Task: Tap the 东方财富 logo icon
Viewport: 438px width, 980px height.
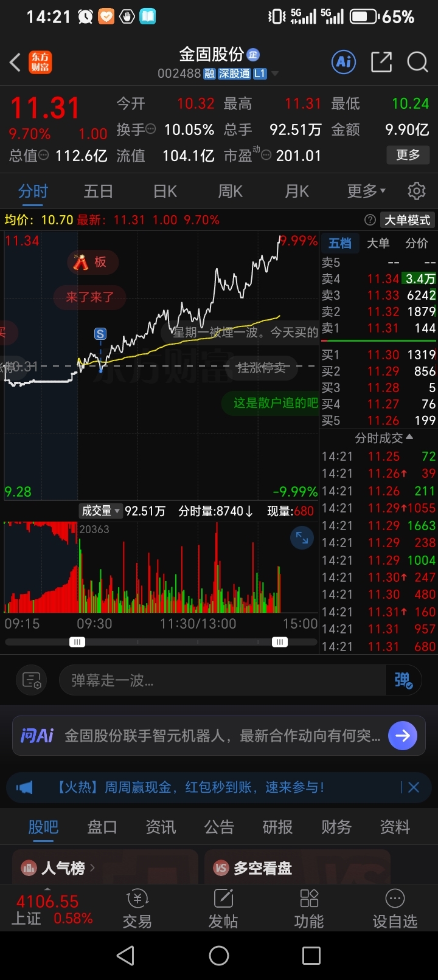Action: (41, 62)
